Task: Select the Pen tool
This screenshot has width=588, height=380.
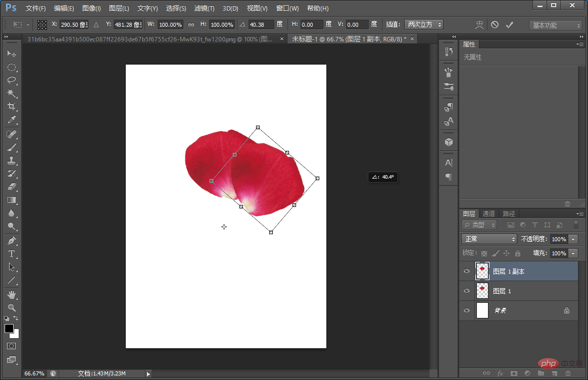Action: click(x=12, y=241)
